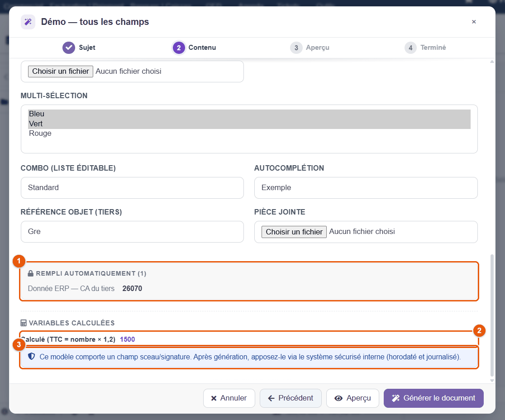
Task: Click the calculated value 1500
Action: tap(127, 339)
